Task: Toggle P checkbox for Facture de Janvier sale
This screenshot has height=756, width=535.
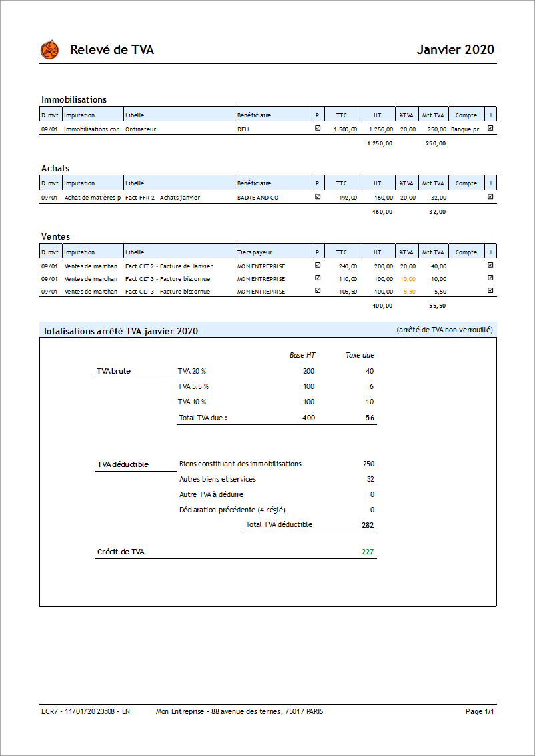Action: coord(318,266)
